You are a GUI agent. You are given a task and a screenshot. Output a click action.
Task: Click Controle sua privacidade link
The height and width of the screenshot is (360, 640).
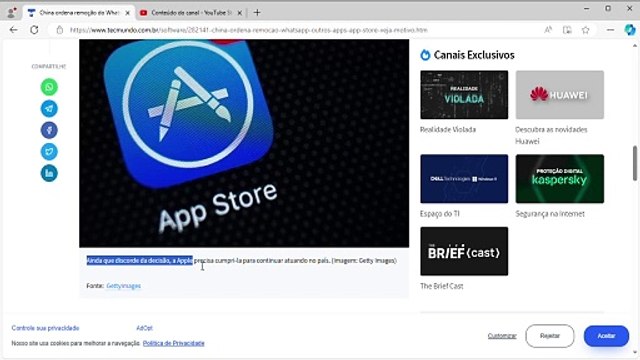coord(45,328)
